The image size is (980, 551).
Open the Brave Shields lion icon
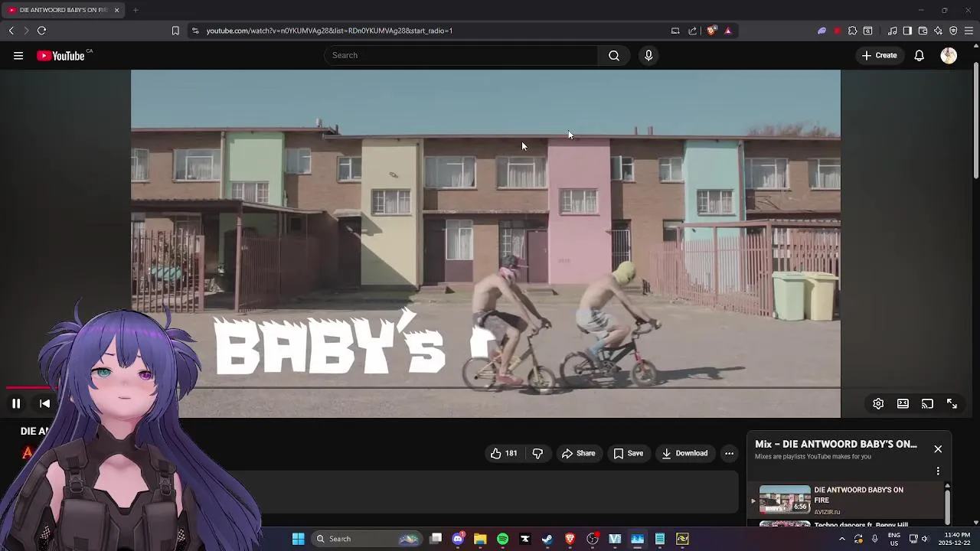711,31
